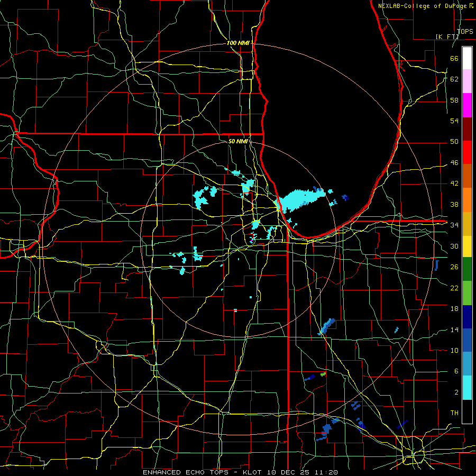Screen dimensions: 476x476
Task: Click the legend value "30"
Action: click(x=454, y=246)
